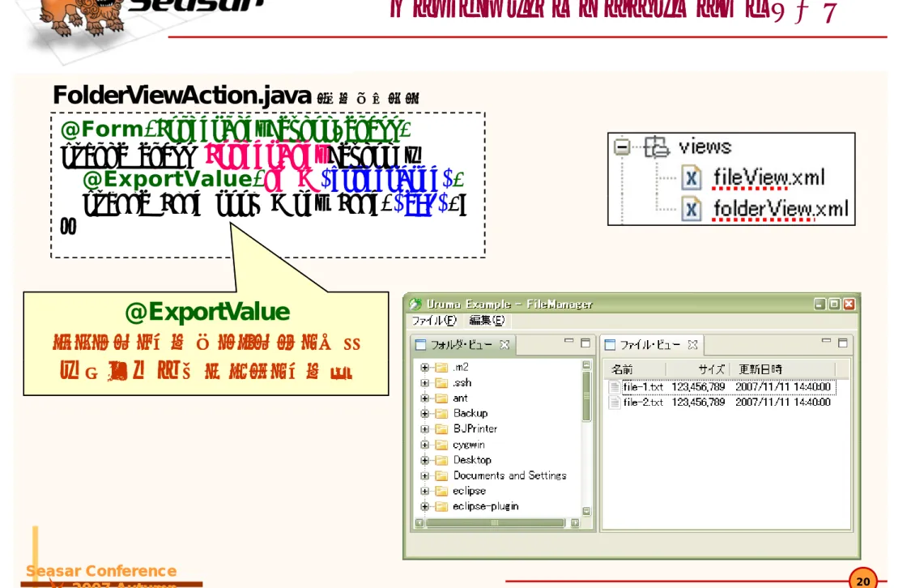Expand the eclipse-plugin folder node
Viewport: 911px width, 588px height.
coord(424,506)
